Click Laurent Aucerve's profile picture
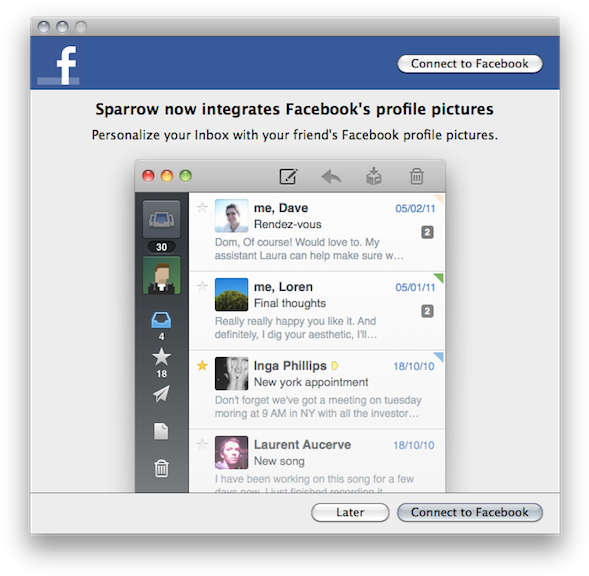Viewport: 589px width, 576px height. [231, 452]
